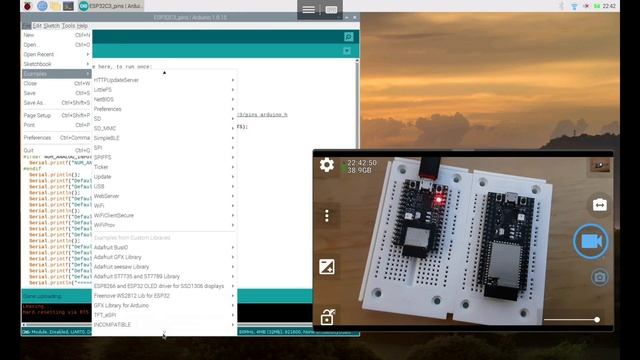The height and width of the screenshot is (360, 640).
Task: Open the Sketch menu
Action: click(51, 26)
